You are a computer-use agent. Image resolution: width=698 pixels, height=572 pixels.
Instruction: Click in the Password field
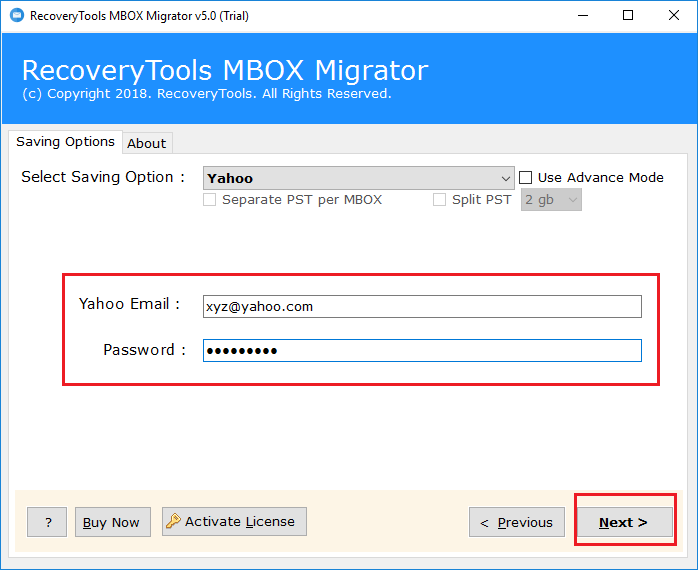(x=422, y=351)
